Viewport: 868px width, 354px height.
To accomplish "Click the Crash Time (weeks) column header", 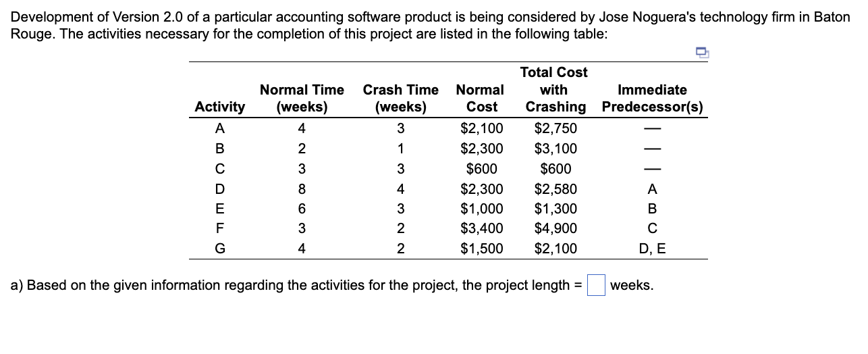I will 401,99.
